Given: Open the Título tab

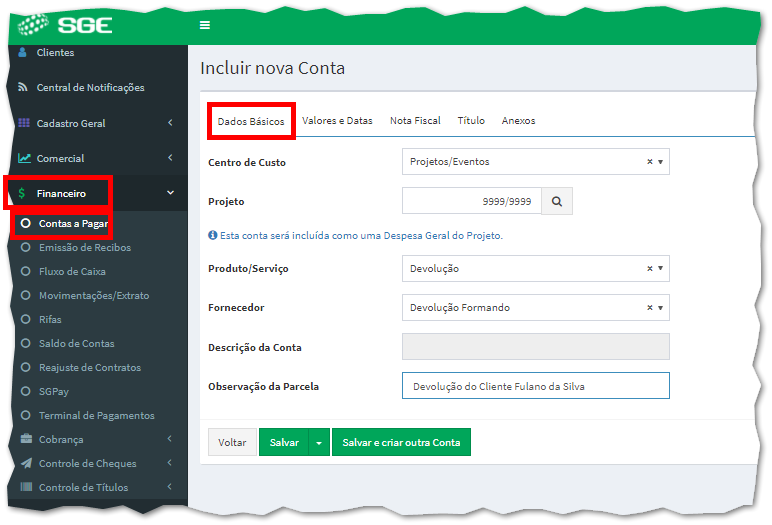Looking at the screenshot, I should pos(471,121).
